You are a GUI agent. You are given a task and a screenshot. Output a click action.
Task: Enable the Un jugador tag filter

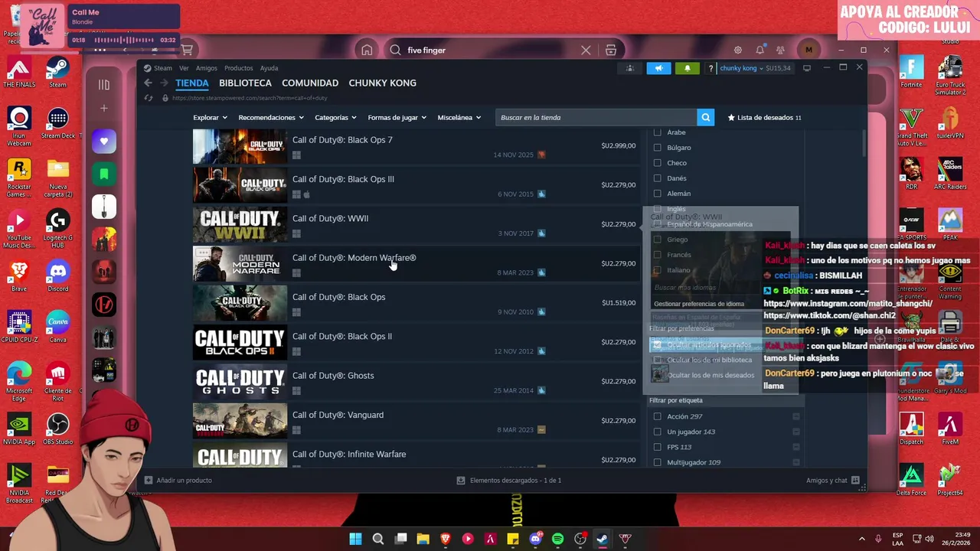coord(657,432)
